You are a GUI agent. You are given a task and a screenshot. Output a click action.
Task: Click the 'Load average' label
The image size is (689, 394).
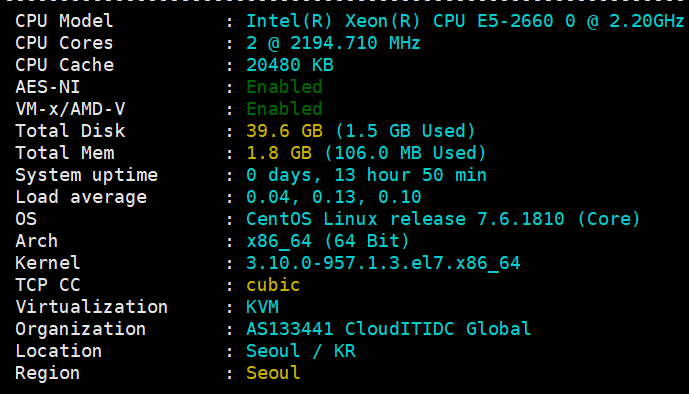point(81,197)
